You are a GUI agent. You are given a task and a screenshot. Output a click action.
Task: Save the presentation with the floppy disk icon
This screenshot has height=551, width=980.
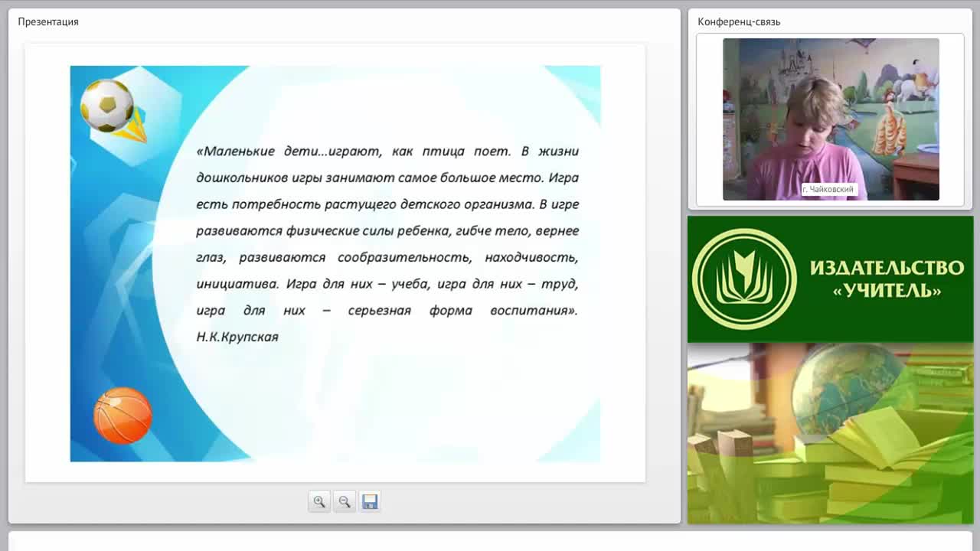[x=370, y=501]
